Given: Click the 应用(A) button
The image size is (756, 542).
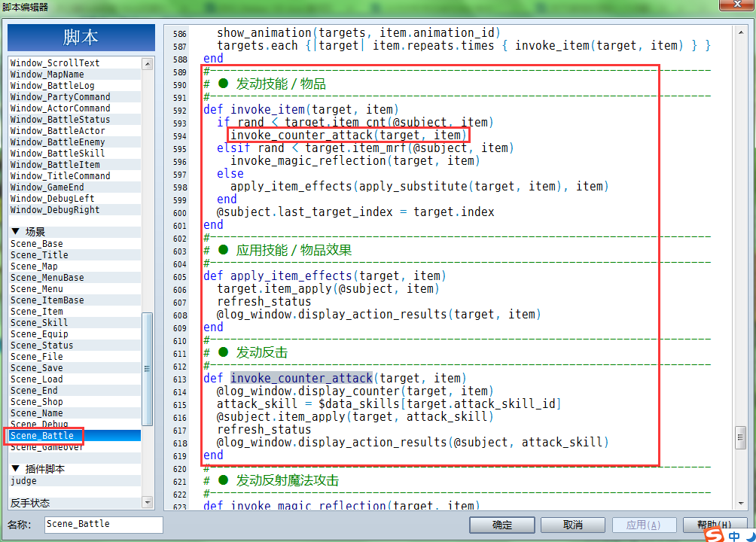Looking at the screenshot, I should (643, 525).
